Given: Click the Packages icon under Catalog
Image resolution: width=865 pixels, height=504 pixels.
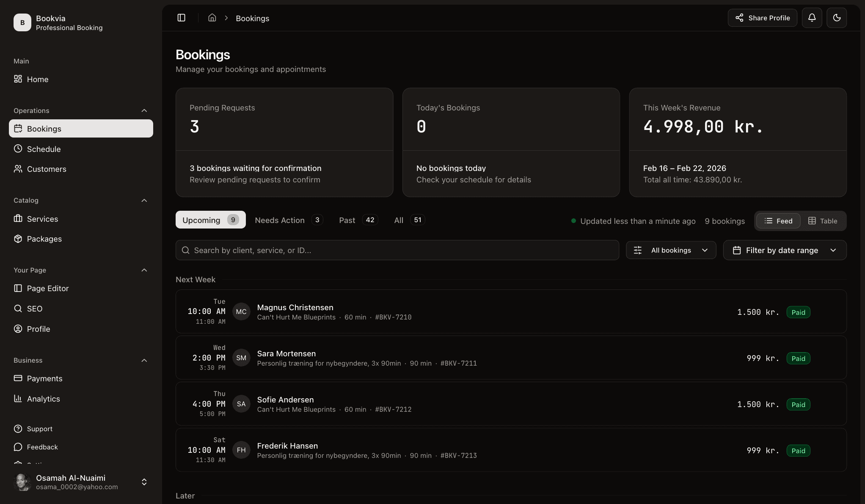Looking at the screenshot, I should (18, 239).
